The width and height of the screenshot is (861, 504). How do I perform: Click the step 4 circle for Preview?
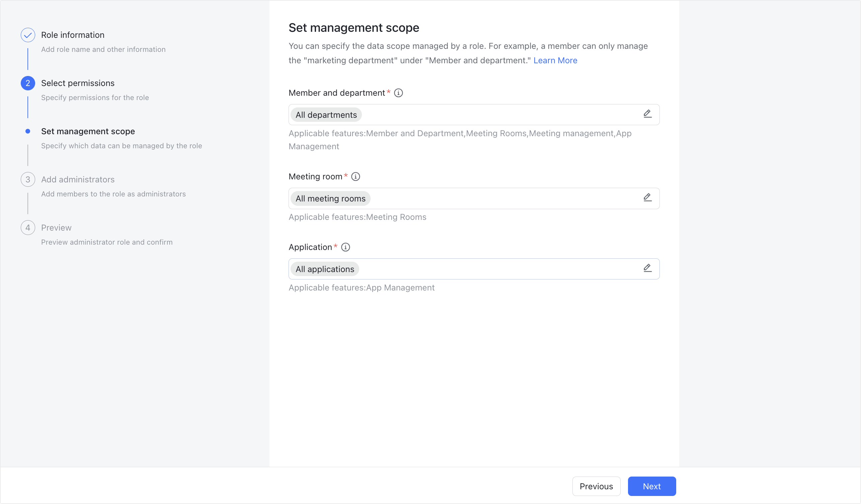tap(28, 228)
